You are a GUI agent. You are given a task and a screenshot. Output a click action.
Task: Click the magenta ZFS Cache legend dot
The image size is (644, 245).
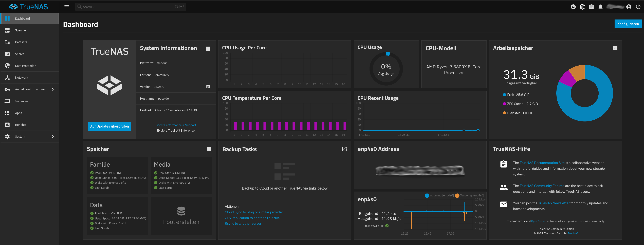click(504, 104)
